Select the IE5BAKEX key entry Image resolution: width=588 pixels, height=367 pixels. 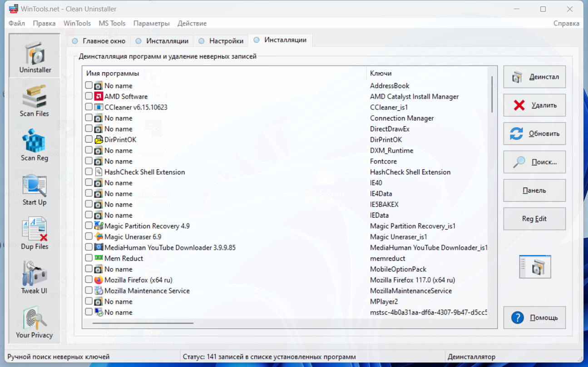pos(384,204)
